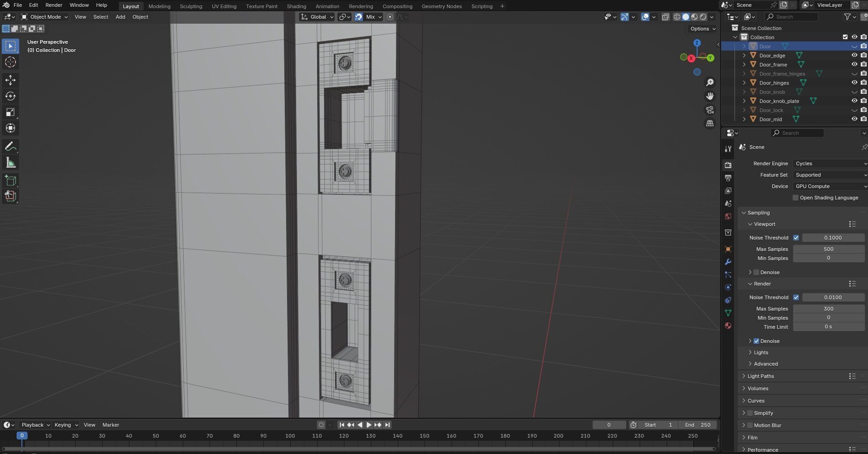Open the Render menu
The image size is (868, 454).
point(54,5)
